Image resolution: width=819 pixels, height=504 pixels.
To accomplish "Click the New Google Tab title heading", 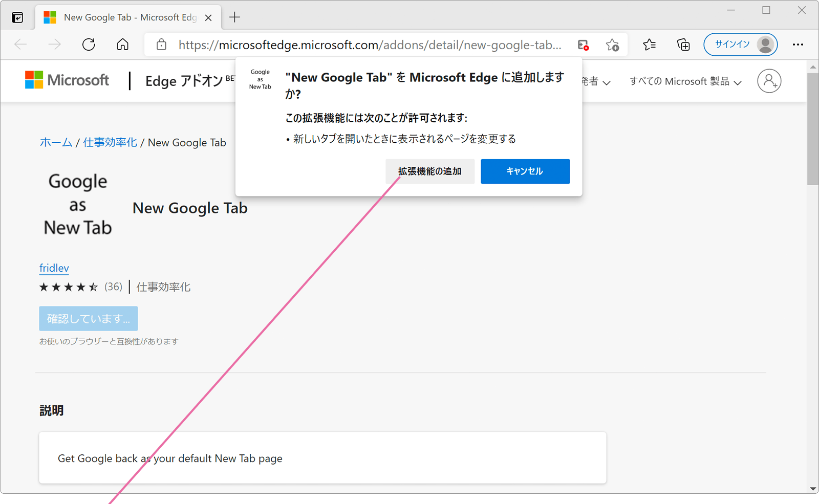I will coord(190,208).
